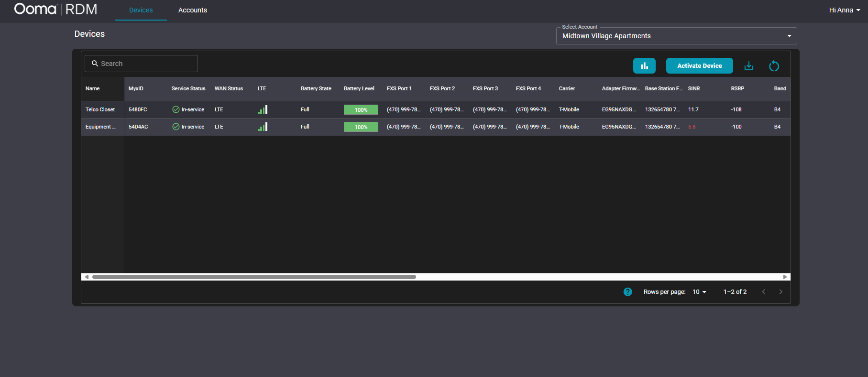Click the help question mark icon

click(628, 292)
